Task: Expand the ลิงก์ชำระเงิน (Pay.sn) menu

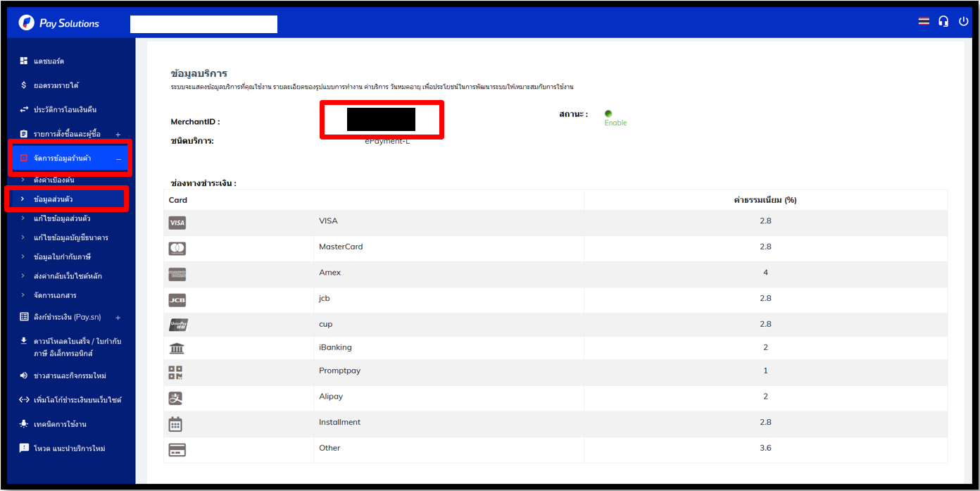Action: tap(118, 318)
